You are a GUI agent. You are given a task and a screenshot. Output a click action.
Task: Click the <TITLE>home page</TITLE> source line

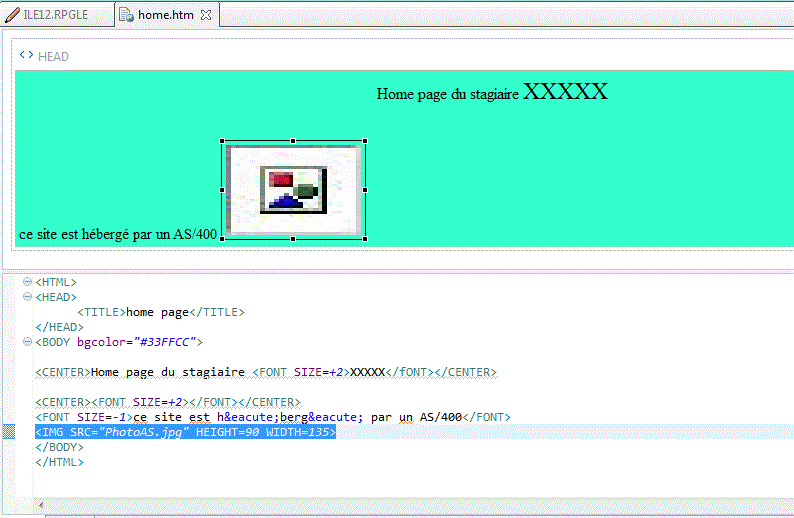pos(161,312)
